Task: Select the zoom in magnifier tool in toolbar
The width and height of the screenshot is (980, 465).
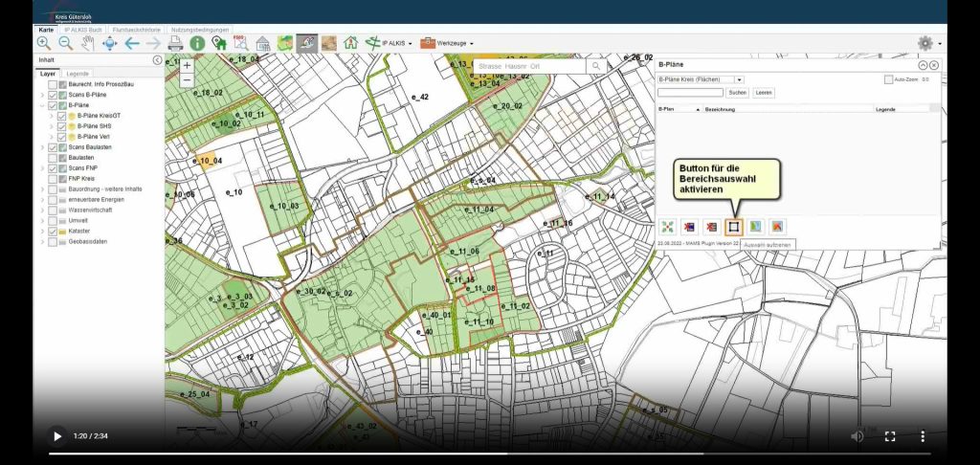Action: pos(44,43)
